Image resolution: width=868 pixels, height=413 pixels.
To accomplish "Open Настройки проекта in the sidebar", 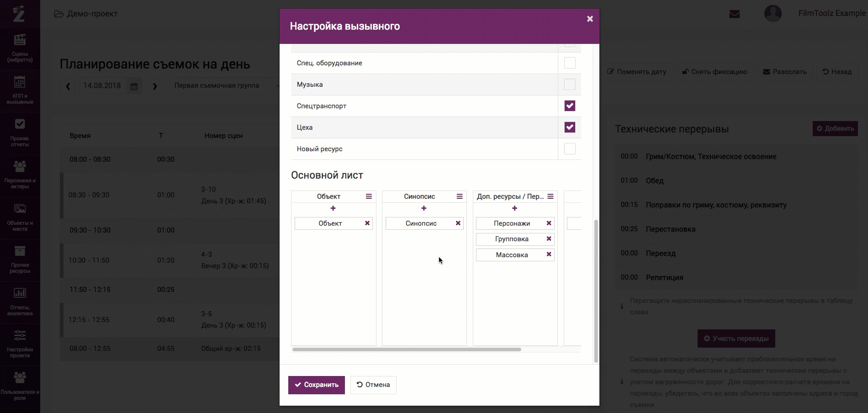I will (x=20, y=344).
